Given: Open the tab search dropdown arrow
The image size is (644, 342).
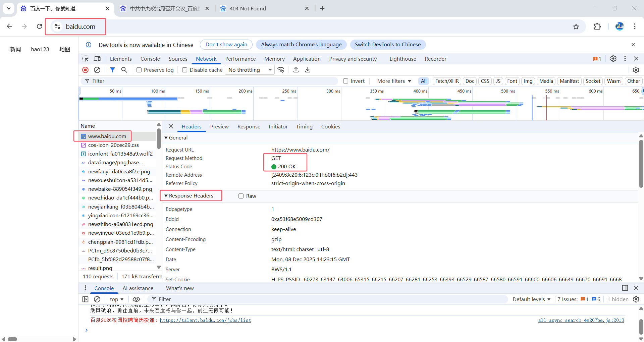Looking at the screenshot, I should click(x=8, y=8).
